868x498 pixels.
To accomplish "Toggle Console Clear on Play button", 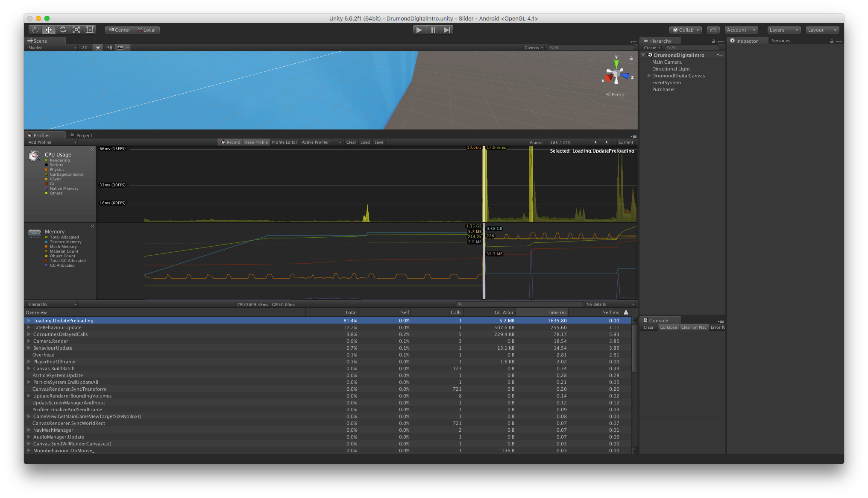I will tap(694, 327).
